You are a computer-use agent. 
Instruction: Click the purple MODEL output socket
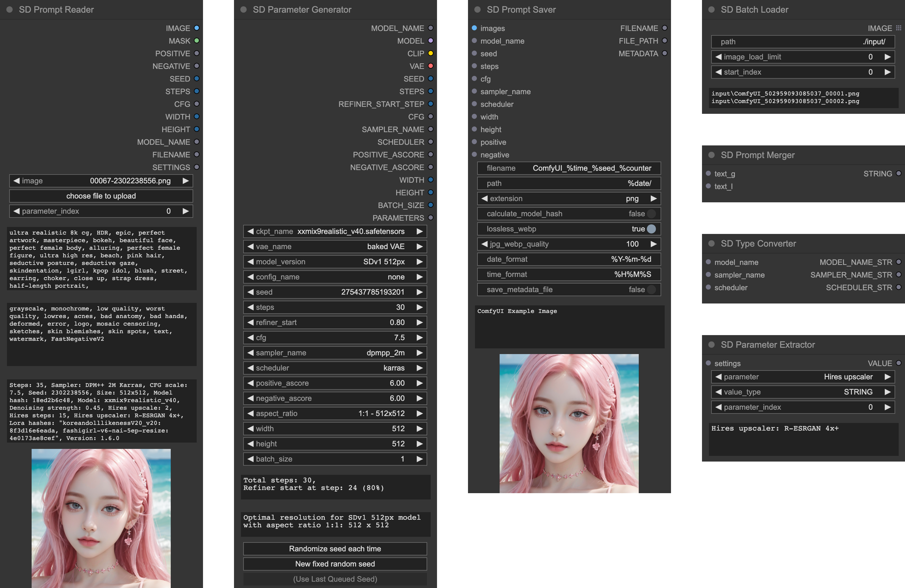[x=430, y=41]
